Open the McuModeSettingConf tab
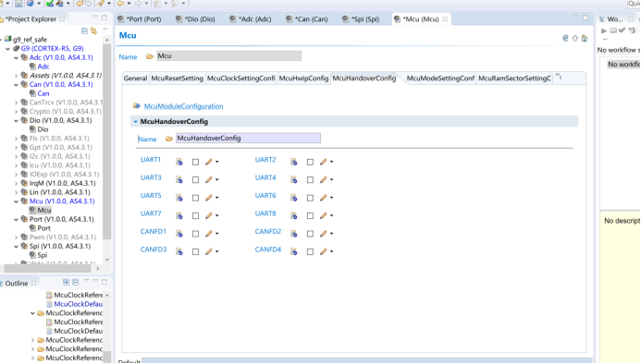This screenshot has width=641, height=364. click(440, 78)
